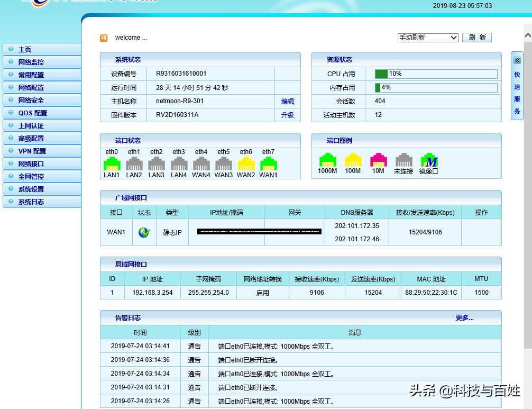The width and height of the screenshot is (532, 409).
Task: Click the 编辑 link to edit hostname
Action: (287, 101)
